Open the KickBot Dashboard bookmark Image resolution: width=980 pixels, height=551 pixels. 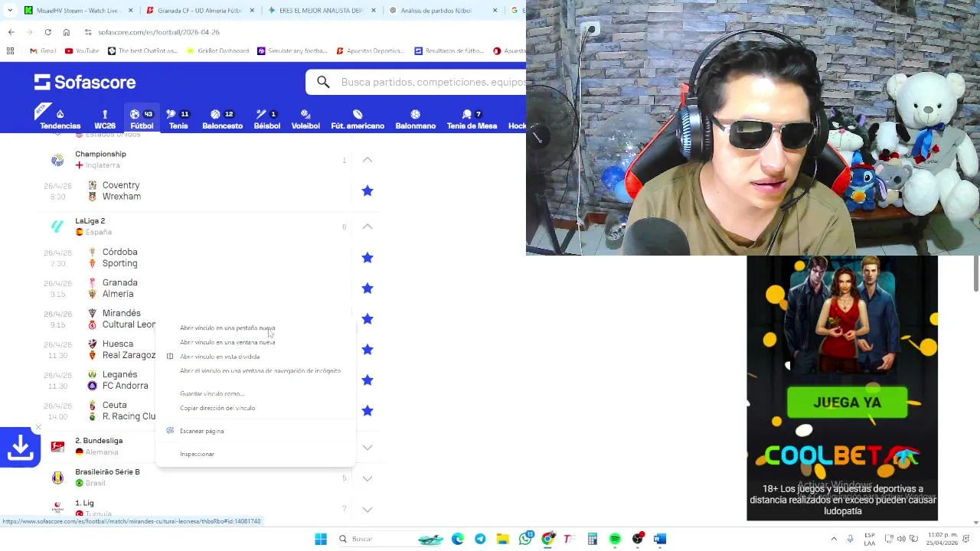(217, 51)
